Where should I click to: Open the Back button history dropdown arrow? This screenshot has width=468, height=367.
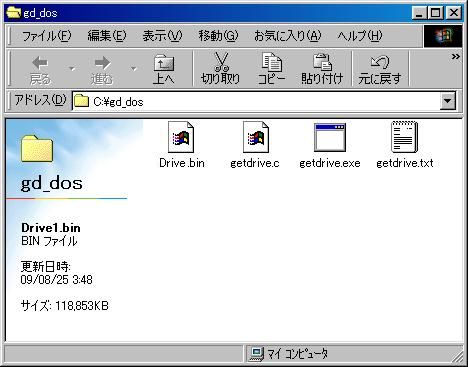(x=72, y=69)
